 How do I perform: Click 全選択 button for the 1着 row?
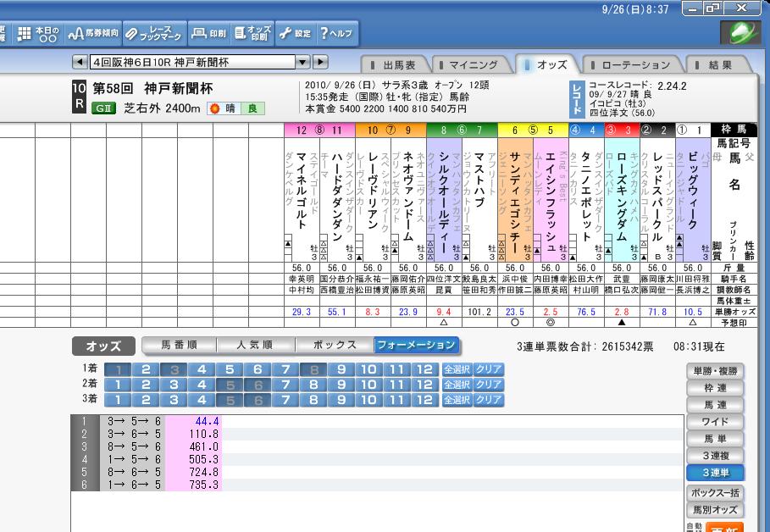[456, 369]
